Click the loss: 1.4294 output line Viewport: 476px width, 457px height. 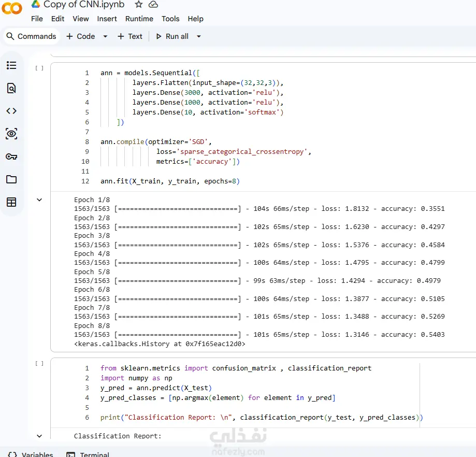coord(257,281)
